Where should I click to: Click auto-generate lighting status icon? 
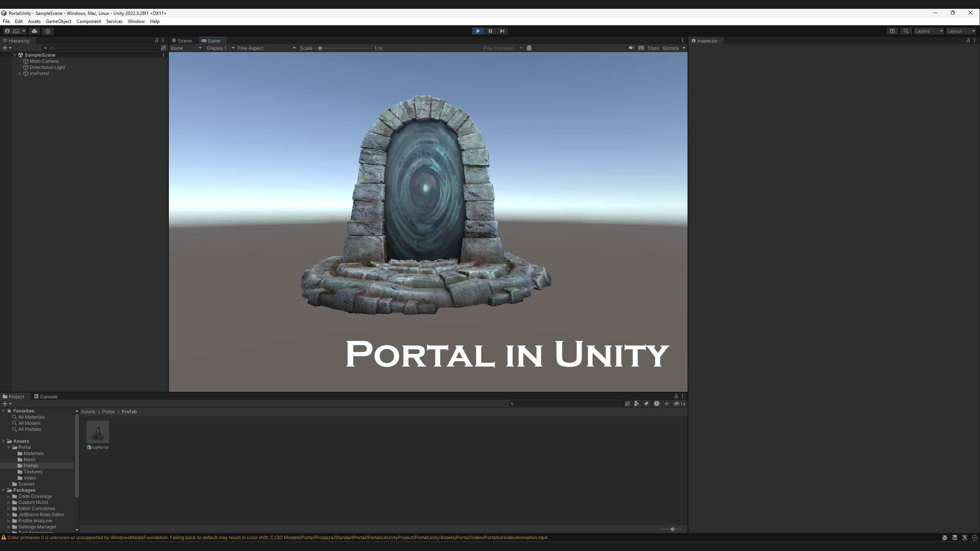965,538
